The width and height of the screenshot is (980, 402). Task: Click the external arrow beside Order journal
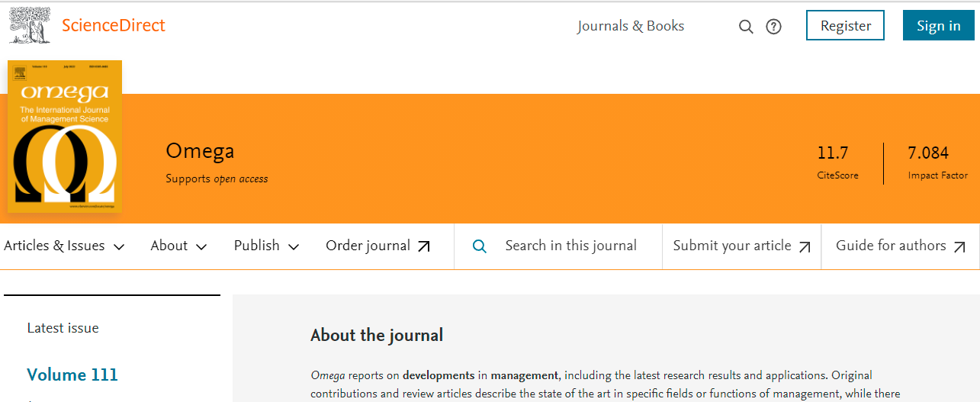click(x=424, y=246)
